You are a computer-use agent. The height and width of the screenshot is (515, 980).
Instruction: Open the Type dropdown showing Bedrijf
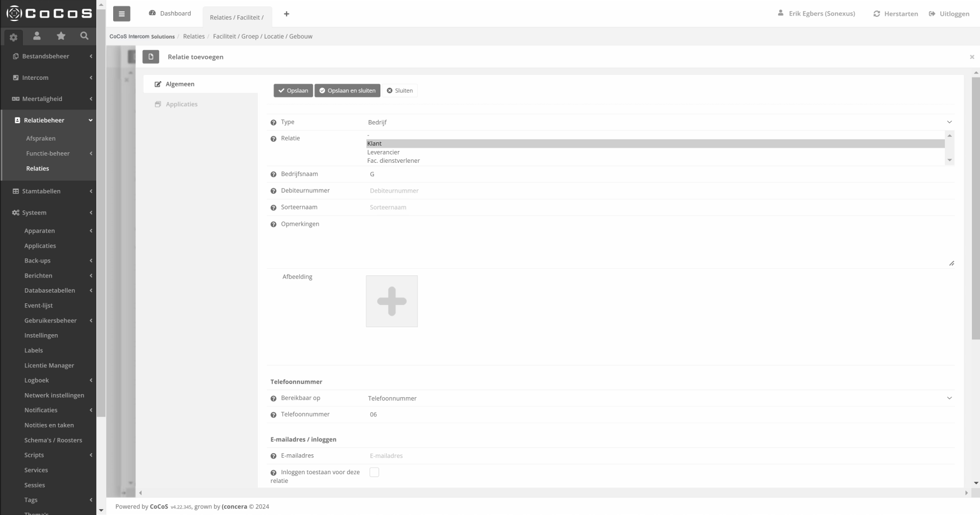pyautogui.click(x=659, y=122)
